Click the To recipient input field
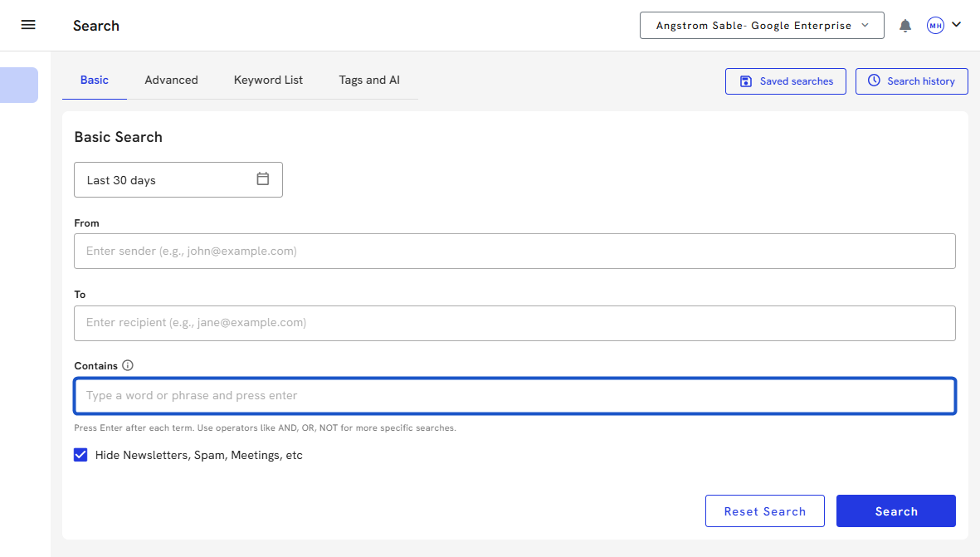Viewport: 980px width, 557px height. click(x=514, y=323)
